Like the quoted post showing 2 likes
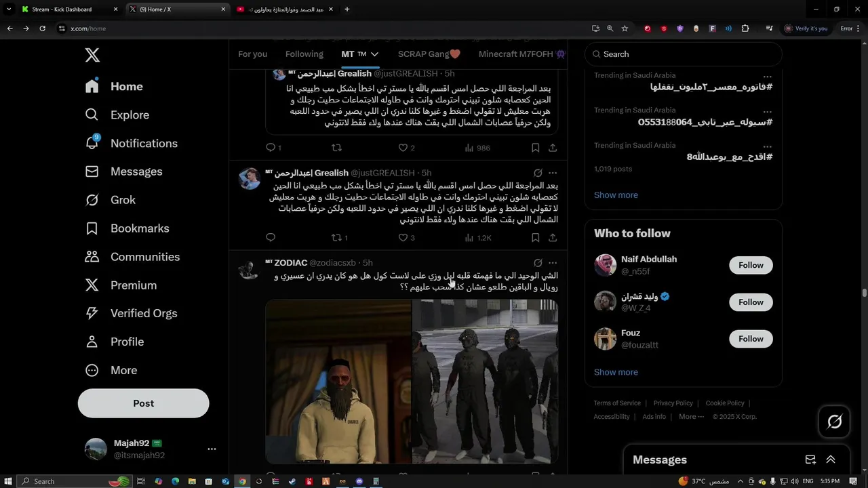Viewport: 868px width, 488px height. pos(406,147)
